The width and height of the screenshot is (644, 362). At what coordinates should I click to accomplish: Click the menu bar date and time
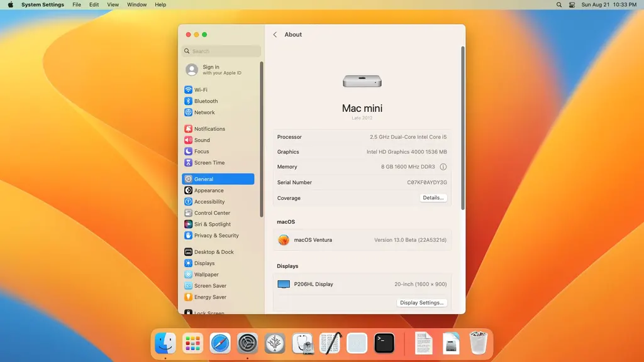click(609, 4)
